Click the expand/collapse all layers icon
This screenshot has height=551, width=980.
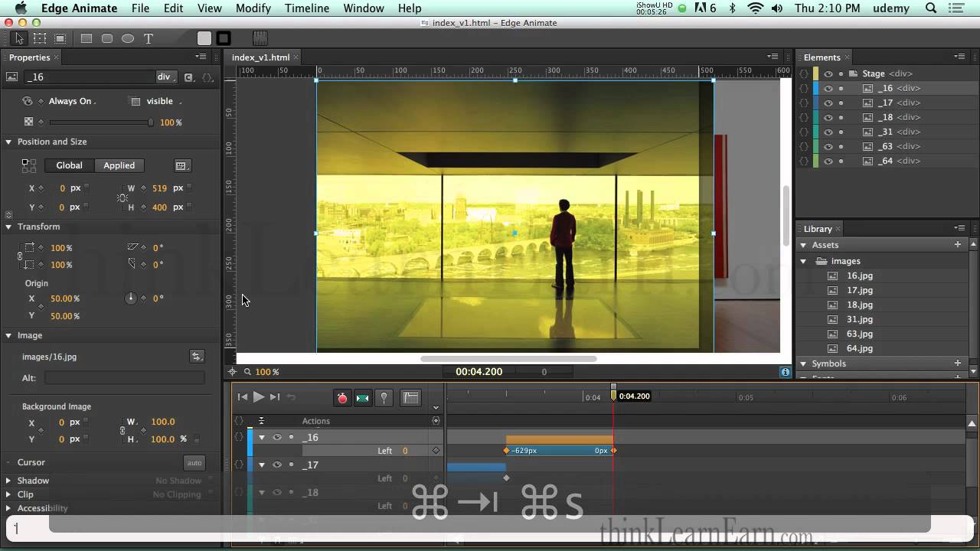(261, 421)
